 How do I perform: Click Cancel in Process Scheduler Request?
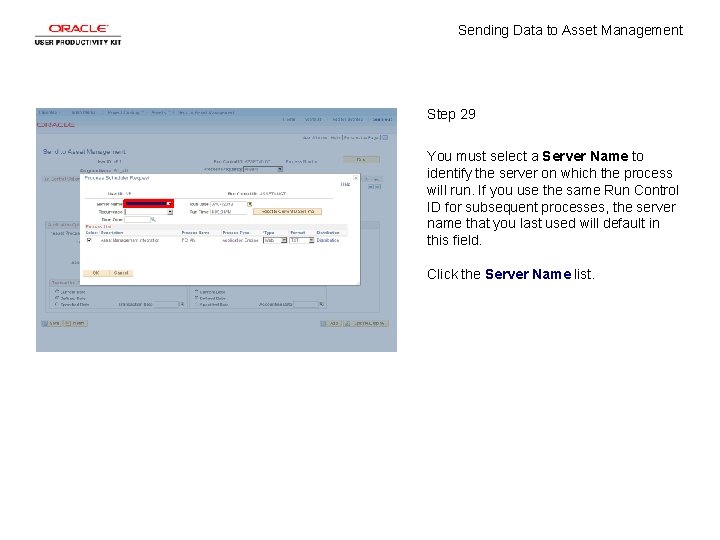pyautogui.click(x=121, y=273)
